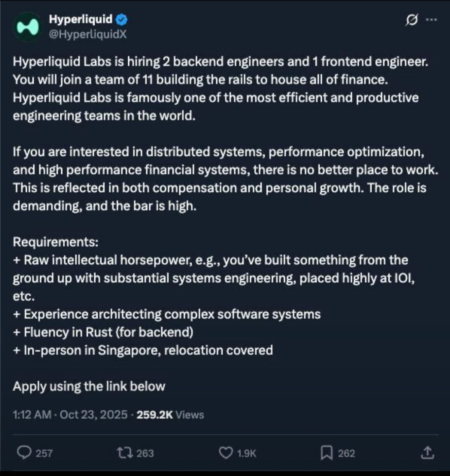Viewport: 450px width, 476px height.
Task: Reply using the speech bubble icon
Action: (24, 453)
